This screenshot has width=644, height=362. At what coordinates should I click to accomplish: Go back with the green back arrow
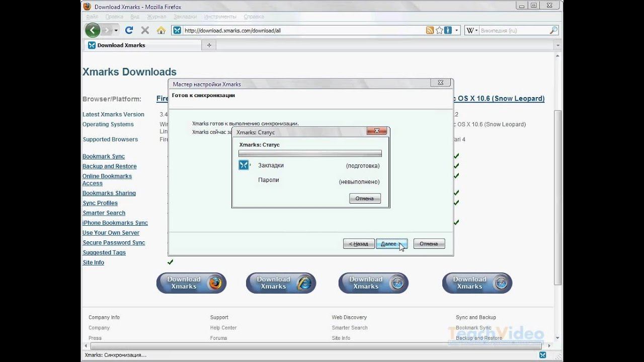coord(93,30)
